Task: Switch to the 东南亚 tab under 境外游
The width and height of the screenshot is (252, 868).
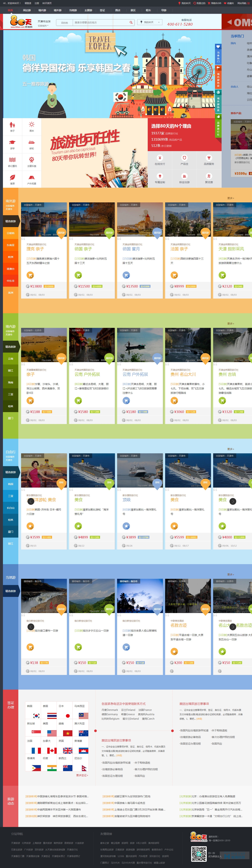Action: (10, 245)
